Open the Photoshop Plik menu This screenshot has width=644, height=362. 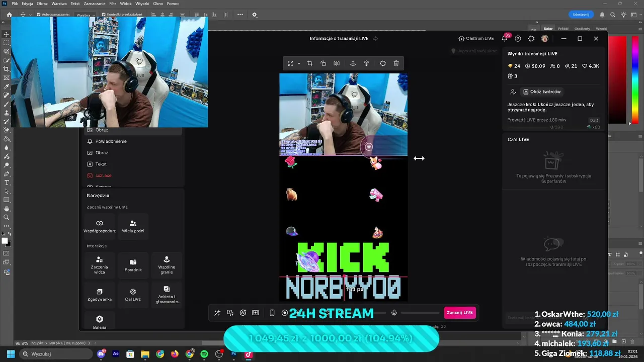15,4
